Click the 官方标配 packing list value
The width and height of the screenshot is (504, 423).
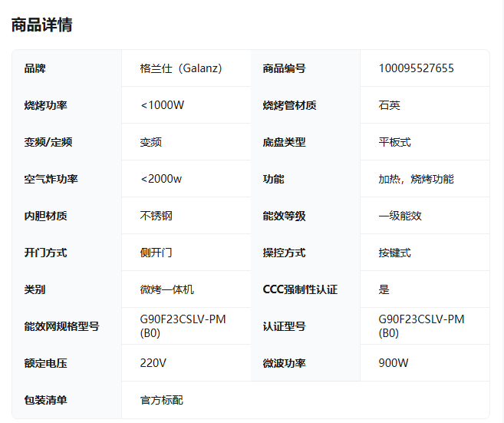coord(162,400)
